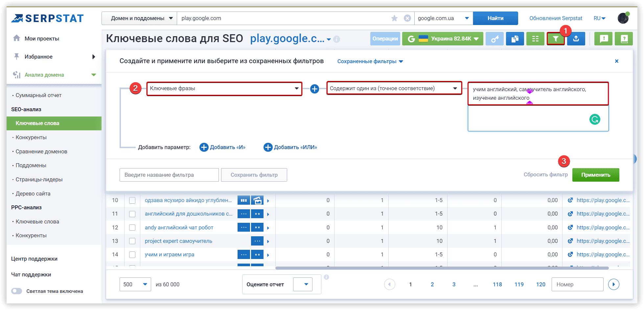Screen dimensions: 644x310
Task: Expand 'Сохраненные фильтры' dropdown
Action: (x=370, y=62)
